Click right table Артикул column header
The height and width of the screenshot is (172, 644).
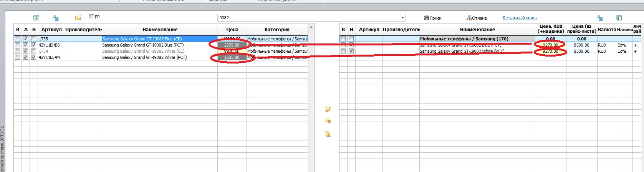(369, 30)
